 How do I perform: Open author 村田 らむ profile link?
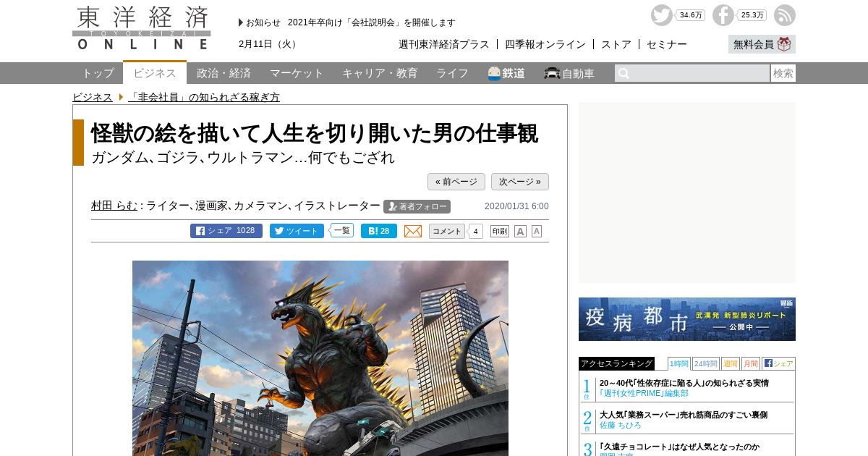[x=114, y=206]
